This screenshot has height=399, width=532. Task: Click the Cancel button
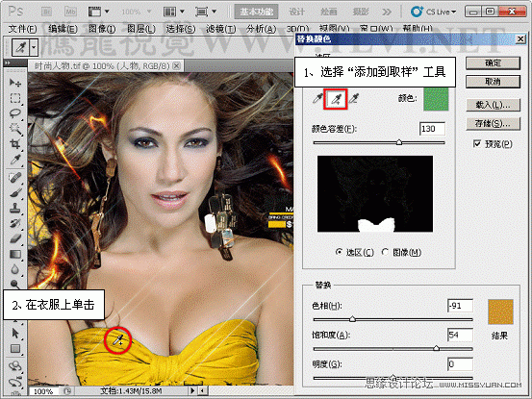pyautogui.click(x=493, y=82)
